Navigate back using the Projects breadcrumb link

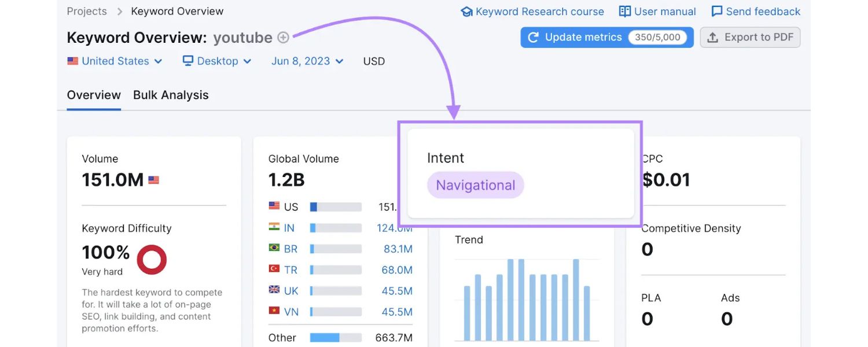86,11
